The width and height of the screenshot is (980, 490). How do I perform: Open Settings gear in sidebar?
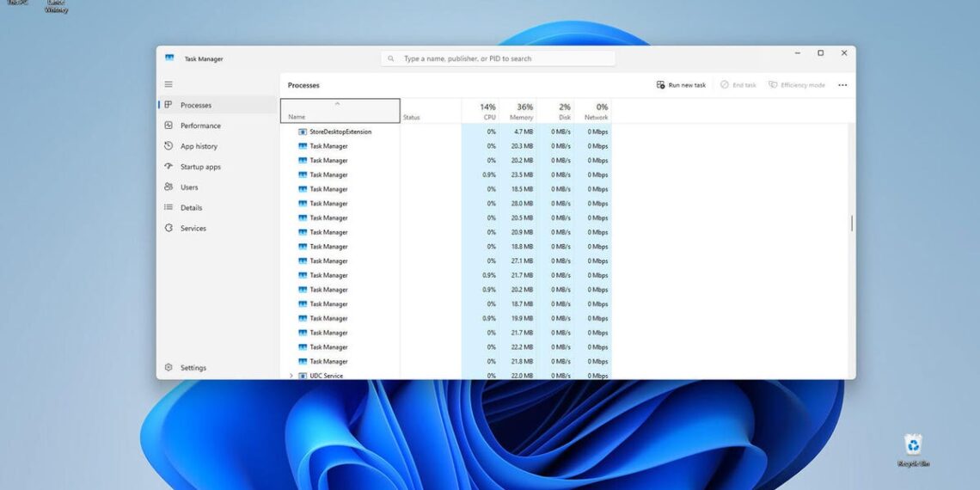pos(168,368)
